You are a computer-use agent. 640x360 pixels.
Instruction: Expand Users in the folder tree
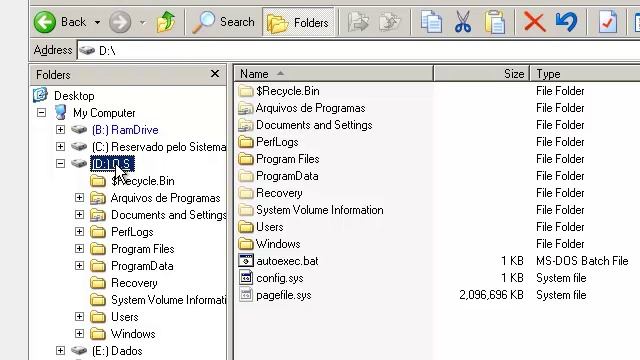pos(80,317)
